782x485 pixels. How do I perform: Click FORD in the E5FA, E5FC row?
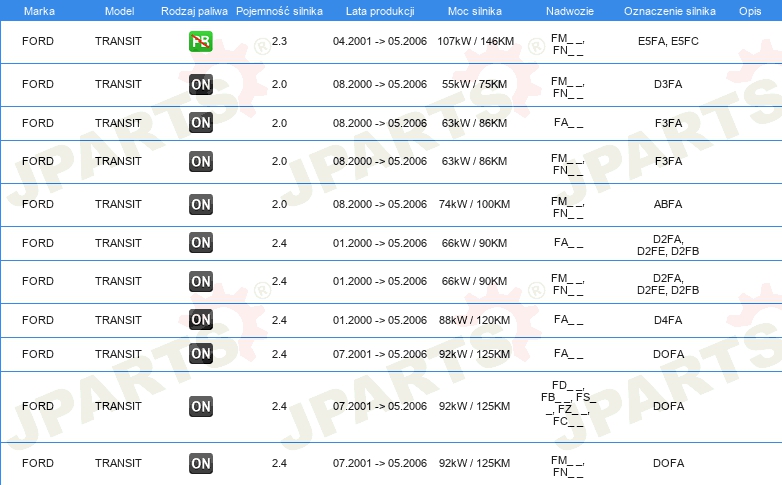38,41
